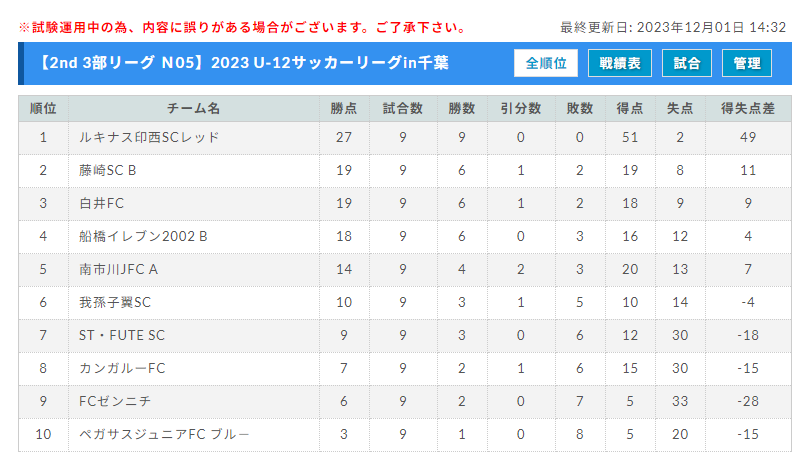Click the 得失点差 column header

coord(748,109)
